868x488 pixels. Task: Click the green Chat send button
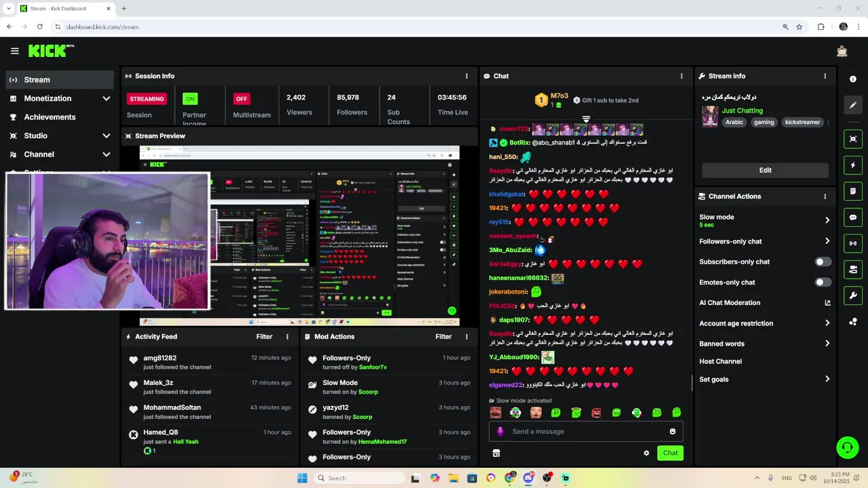pos(670,453)
